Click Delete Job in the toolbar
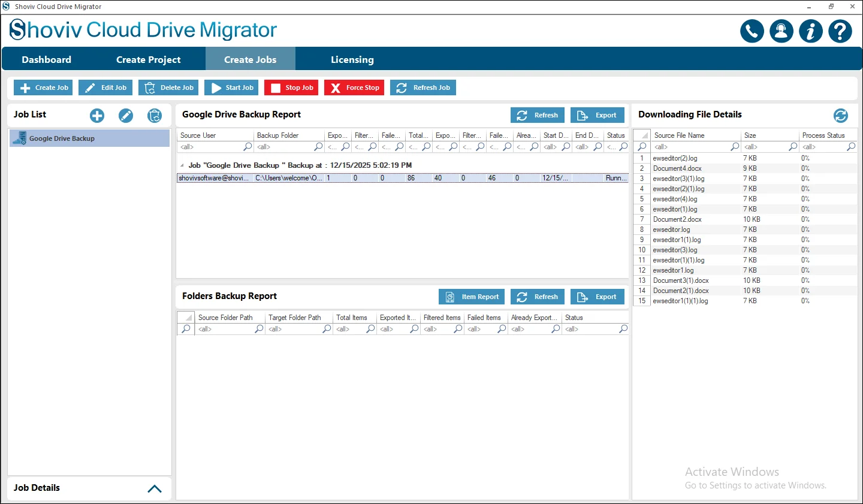 [x=168, y=87]
